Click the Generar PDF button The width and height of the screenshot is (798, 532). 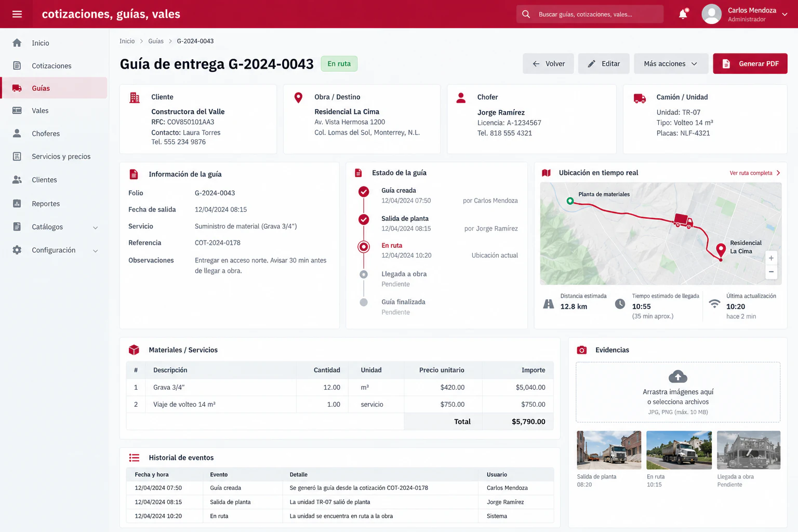[x=750, y=63]
